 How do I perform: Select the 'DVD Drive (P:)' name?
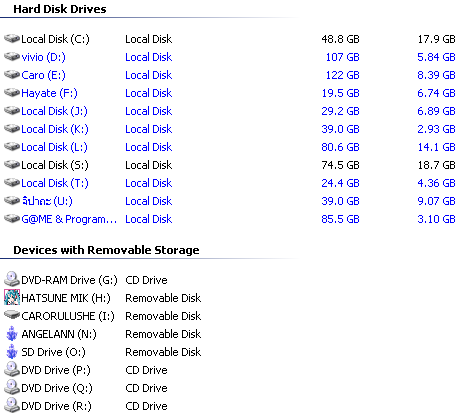(x=56, y=370)
